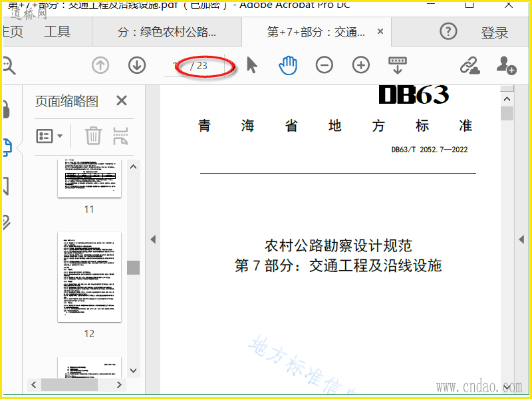Click thumbnail panel scroll right arrow

tap(119, 385)
